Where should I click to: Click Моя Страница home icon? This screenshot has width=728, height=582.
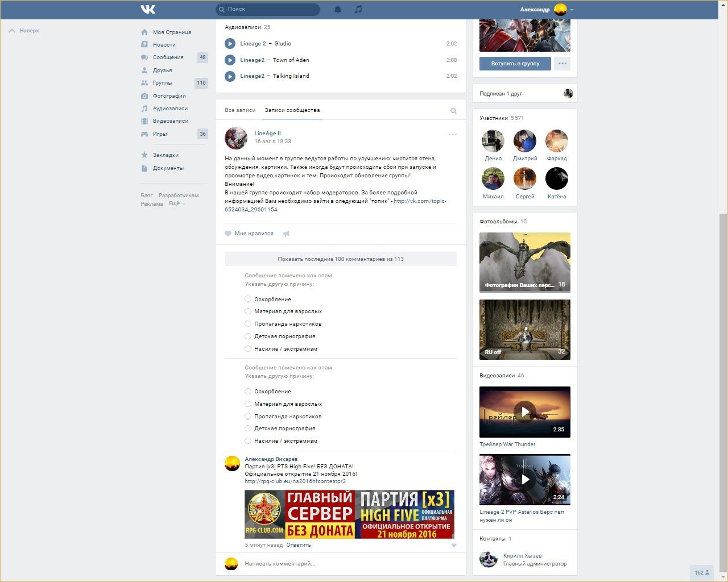pyautogui.click(x=144, y=32)
